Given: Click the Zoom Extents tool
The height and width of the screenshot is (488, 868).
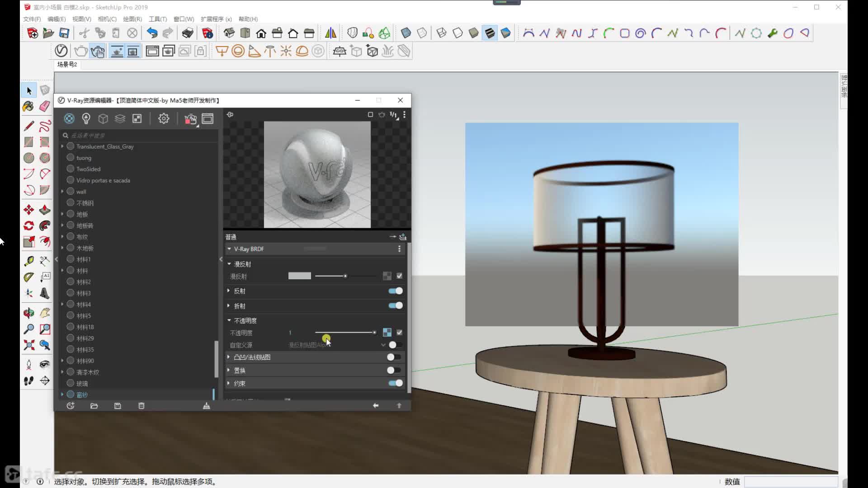Looking at the screenshot, I should pyautogui.click(x=29, y=345).
